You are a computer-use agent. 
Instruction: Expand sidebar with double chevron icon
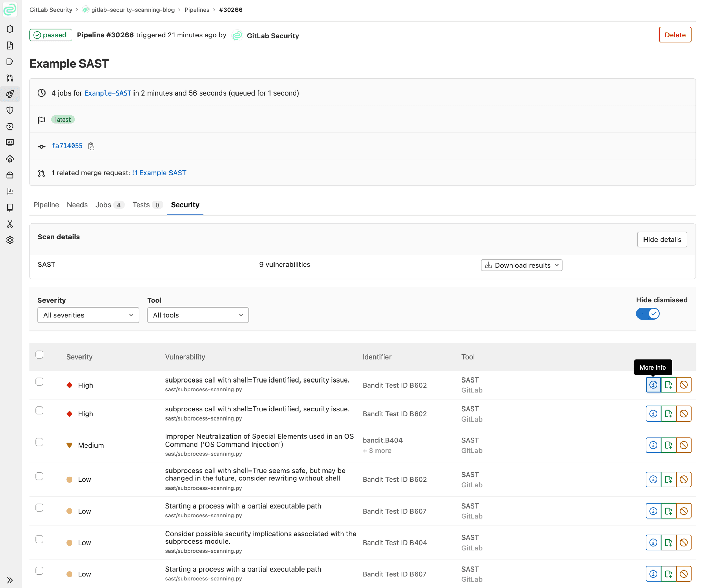[10, 580]
